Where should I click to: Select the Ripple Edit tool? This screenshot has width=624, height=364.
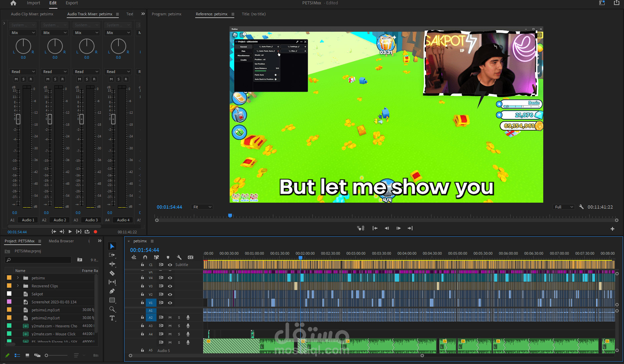pos(112,264)
